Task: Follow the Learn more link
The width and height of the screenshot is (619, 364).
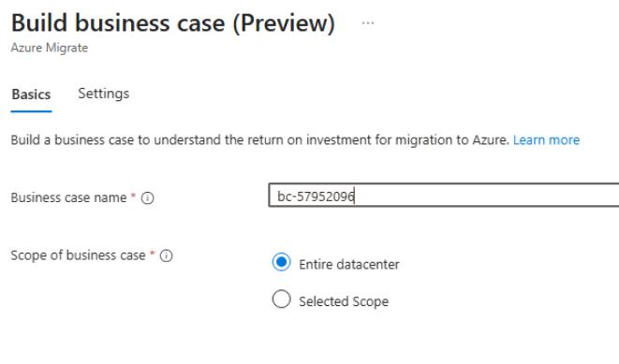Action: 546,140
